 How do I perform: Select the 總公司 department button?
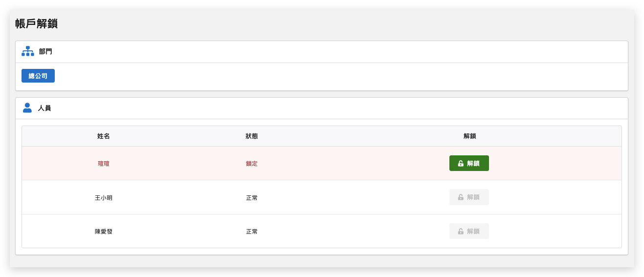(38, 76)
